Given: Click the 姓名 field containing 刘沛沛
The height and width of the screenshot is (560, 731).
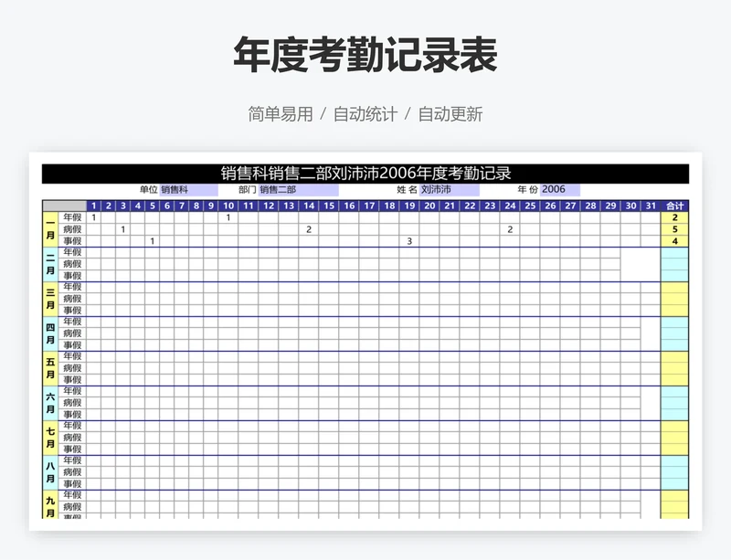Looking at the screenshot, I should coord(450,190).
